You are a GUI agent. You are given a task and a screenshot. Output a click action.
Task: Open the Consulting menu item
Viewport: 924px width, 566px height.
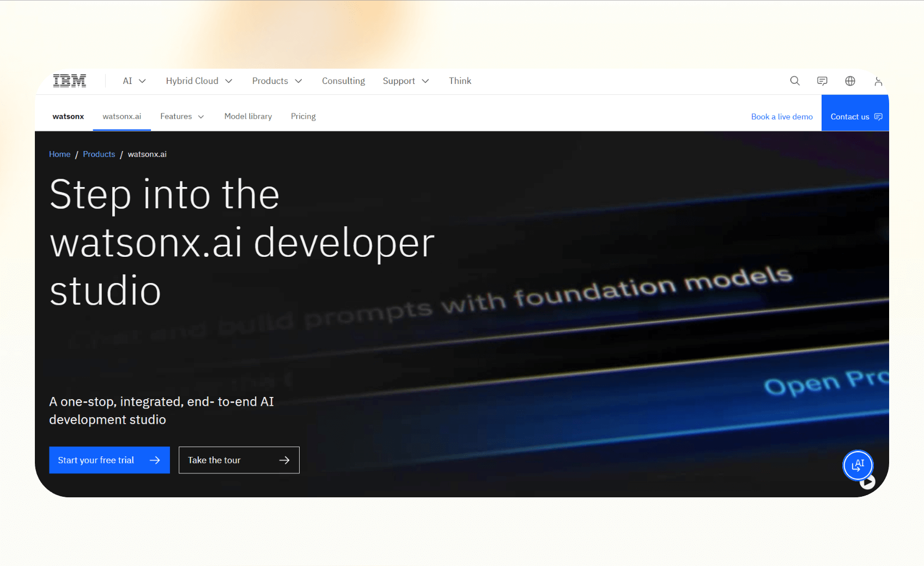click(x=343, y=81)
